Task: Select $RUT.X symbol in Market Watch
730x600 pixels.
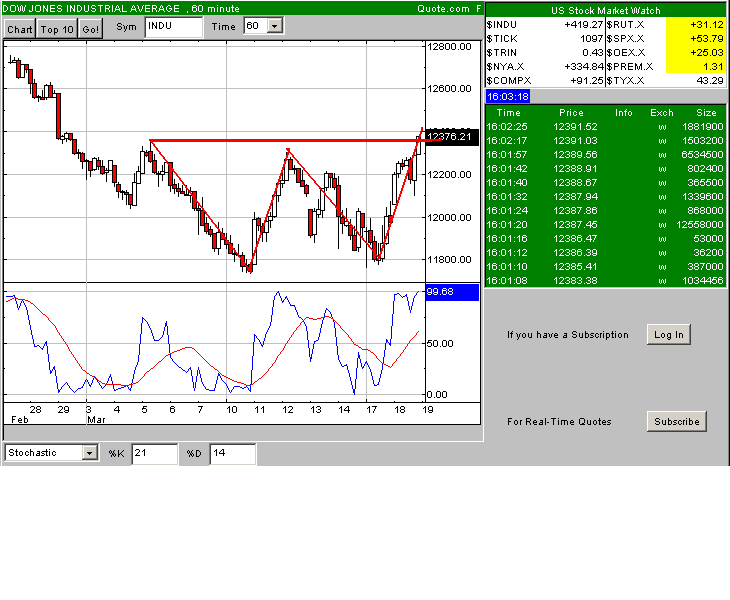Action: tap(625, 25)
